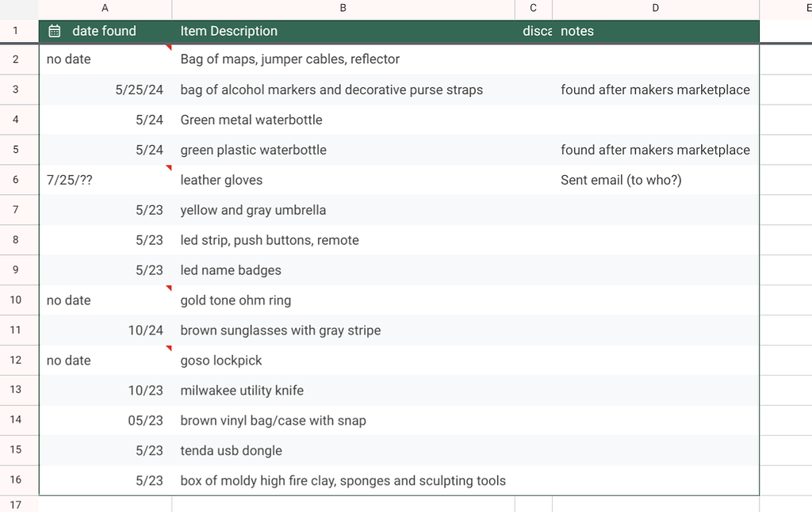This screenshot has width=812, height=512.
Task: Click the Item Description header cell
Action: point(229,31)
